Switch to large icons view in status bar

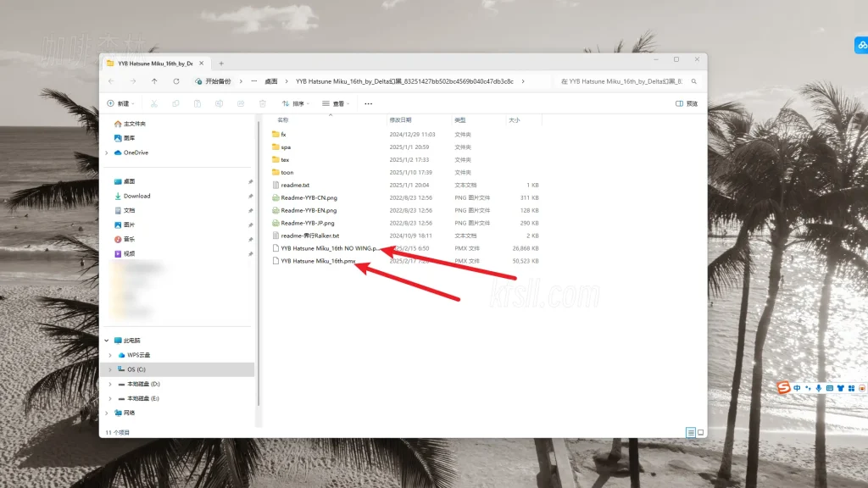coord(700,432)
